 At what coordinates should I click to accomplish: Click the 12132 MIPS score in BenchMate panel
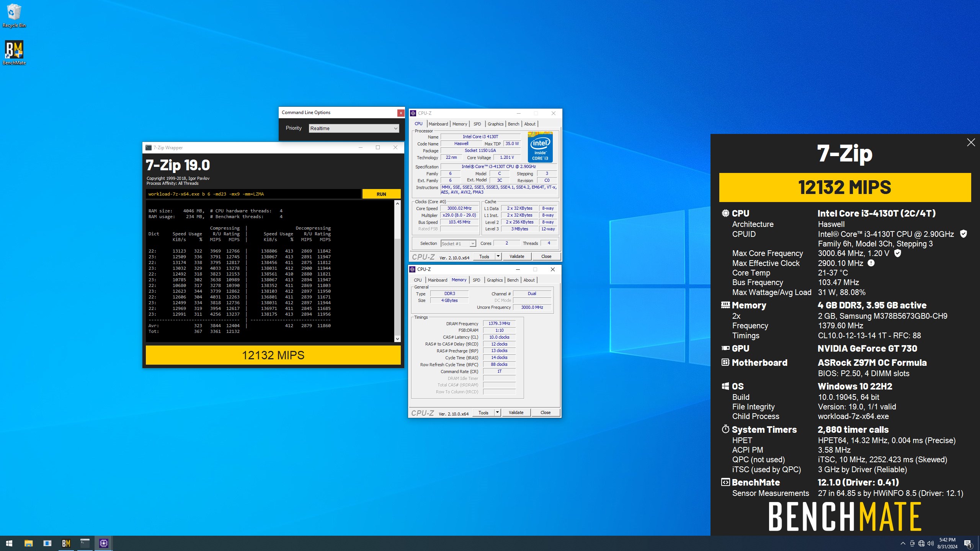pos(845,187)
